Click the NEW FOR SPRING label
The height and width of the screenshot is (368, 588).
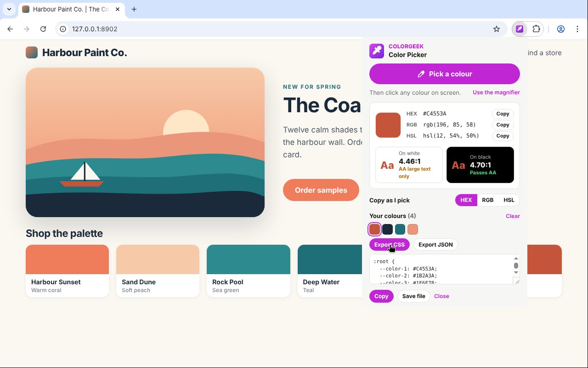pyautogui.click(x=312, y=86)
